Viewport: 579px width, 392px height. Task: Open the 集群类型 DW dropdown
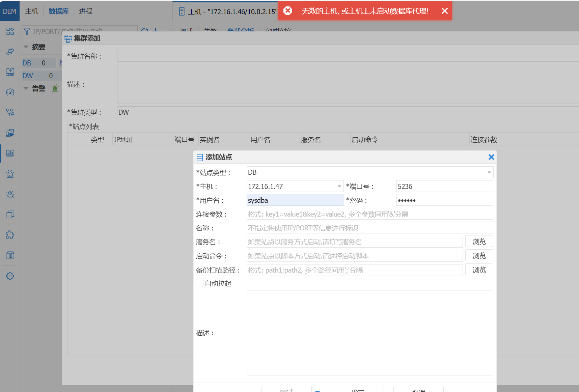348,112
